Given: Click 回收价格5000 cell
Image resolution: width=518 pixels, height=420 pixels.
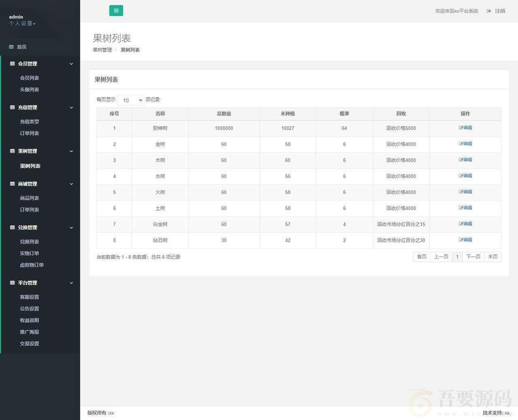Looking at the screenshot, I should click(x=401, y=129).
